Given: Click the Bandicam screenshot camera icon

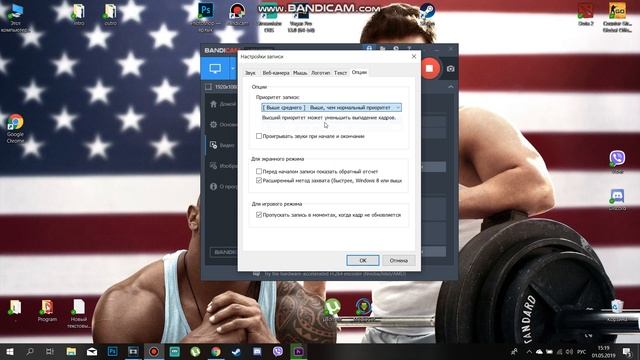Looking at the screenshot, I should click(x=451, y=69).
